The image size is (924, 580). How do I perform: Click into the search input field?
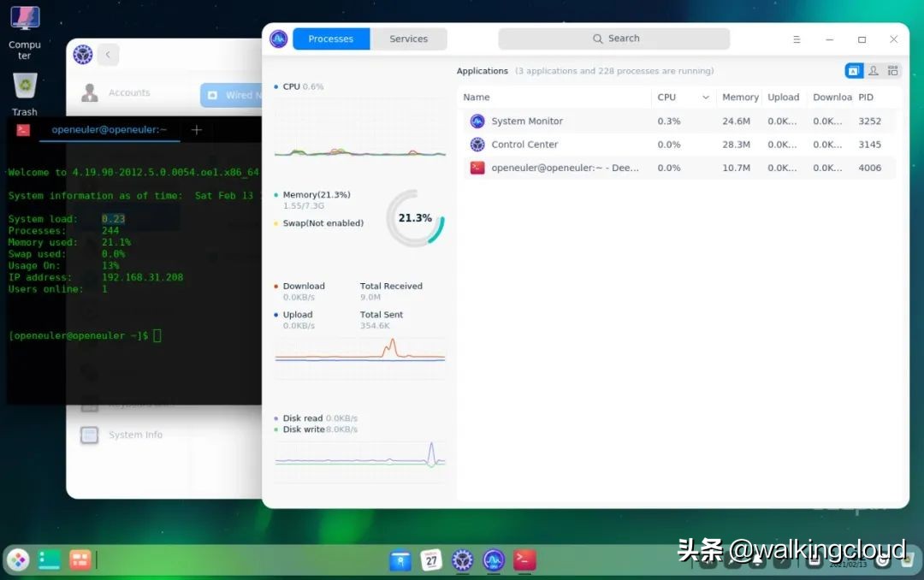[625, 38]
